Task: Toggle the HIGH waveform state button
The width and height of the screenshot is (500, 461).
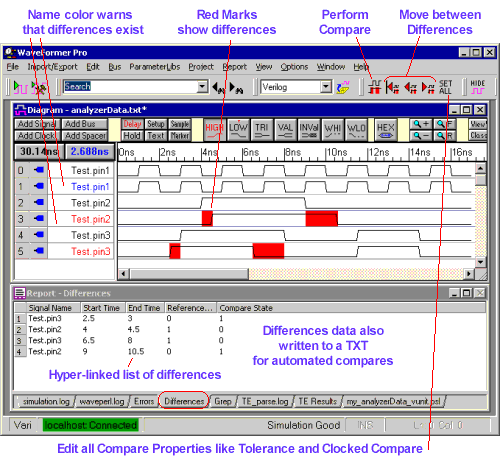Action: coord(214,130)
